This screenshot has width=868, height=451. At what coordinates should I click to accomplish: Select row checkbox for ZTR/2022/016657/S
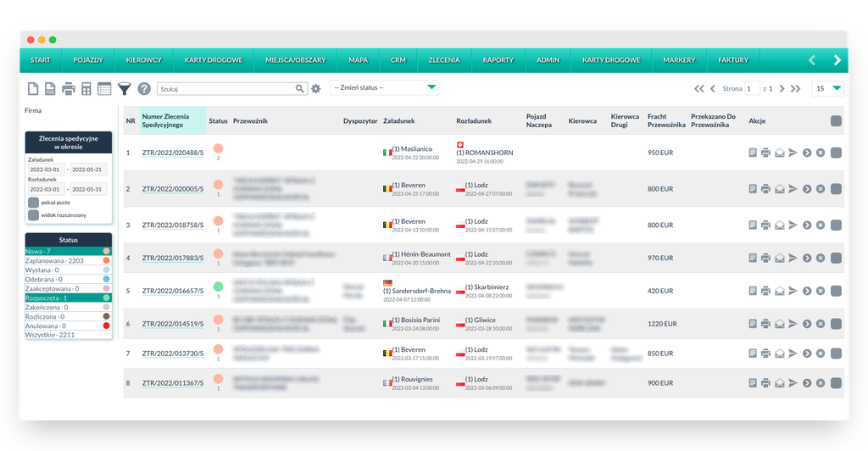(x=836, y=291)
